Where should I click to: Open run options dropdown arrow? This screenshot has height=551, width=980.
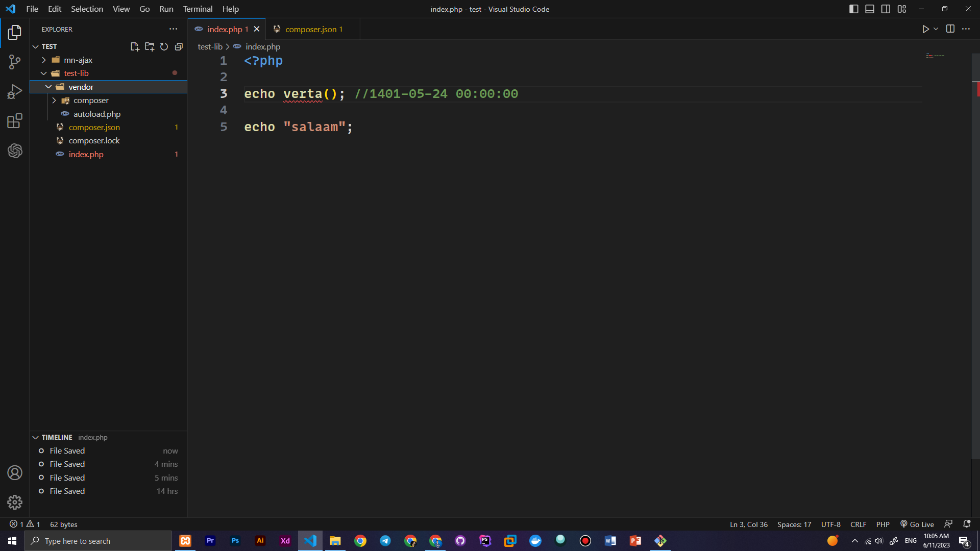[x=936, y=29]
